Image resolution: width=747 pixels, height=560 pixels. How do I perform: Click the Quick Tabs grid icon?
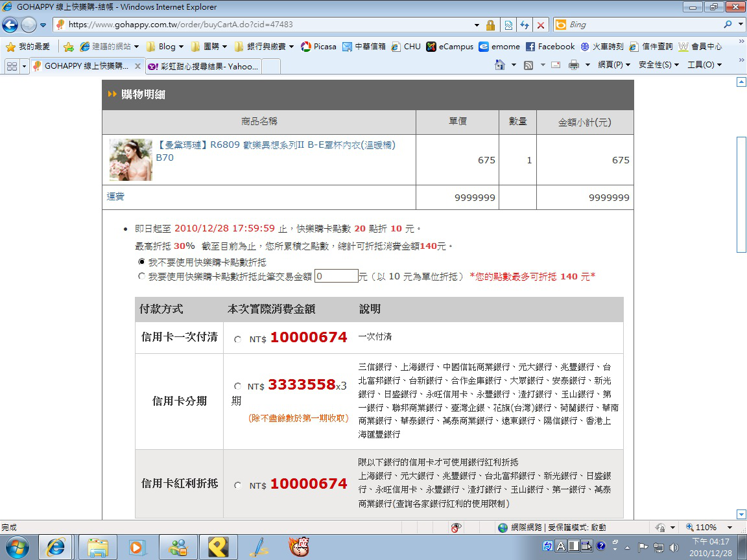12,66
